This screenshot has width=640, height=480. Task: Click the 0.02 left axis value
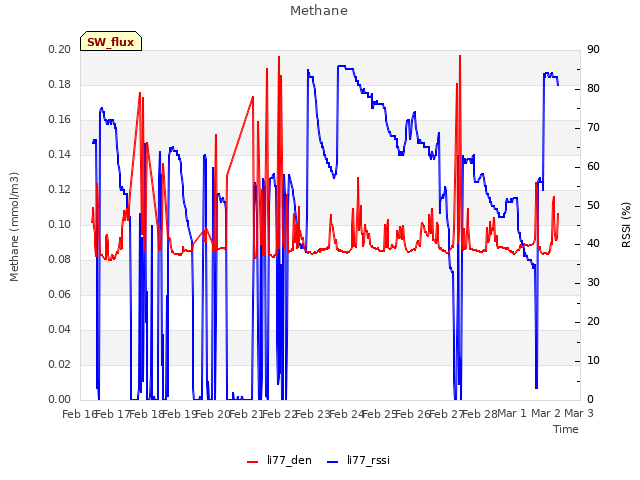[x=60, y=364]
